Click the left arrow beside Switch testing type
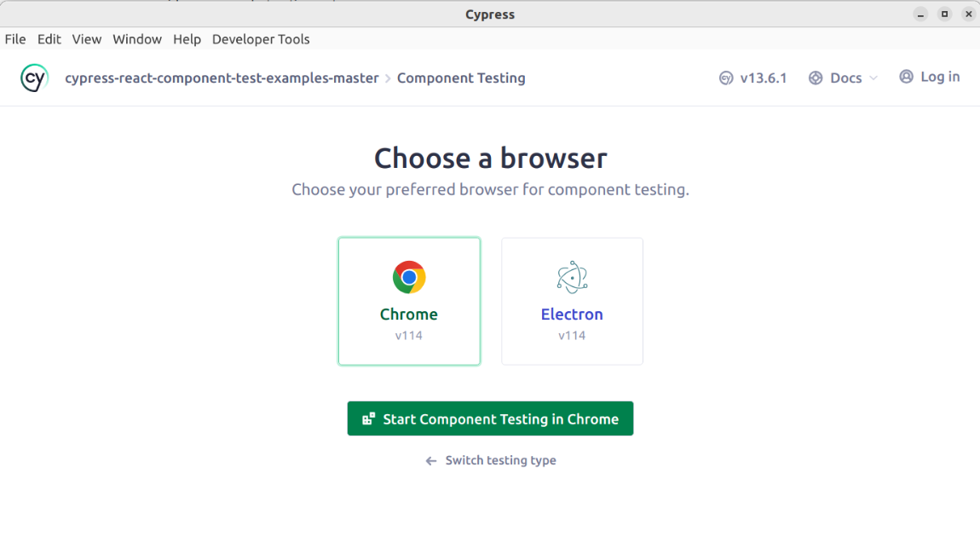980x554 pixels. 429,460
